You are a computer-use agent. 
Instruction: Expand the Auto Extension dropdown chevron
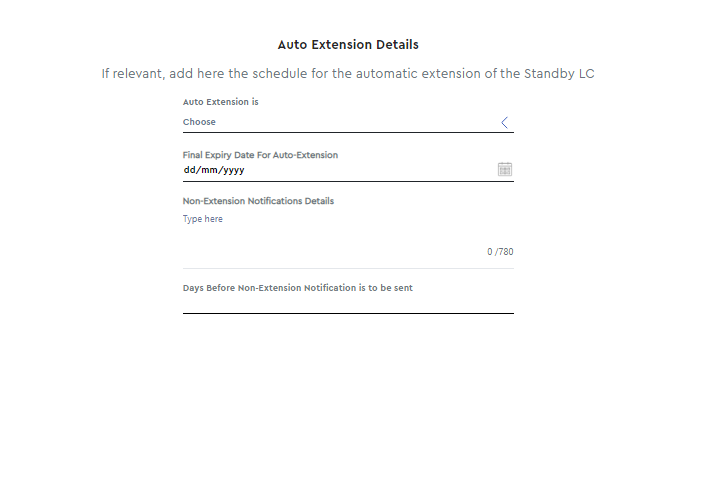504,122
